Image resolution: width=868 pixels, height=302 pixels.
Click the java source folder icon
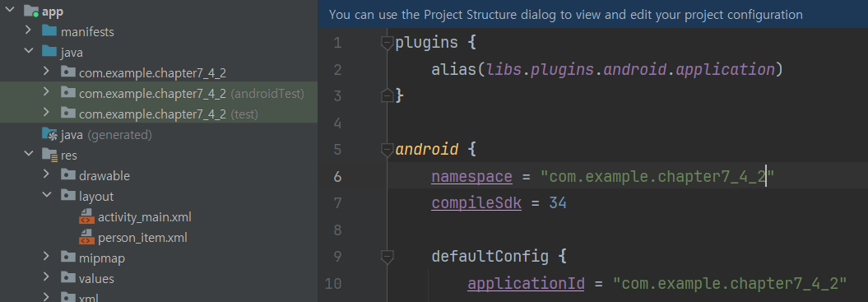pos(50,52)
